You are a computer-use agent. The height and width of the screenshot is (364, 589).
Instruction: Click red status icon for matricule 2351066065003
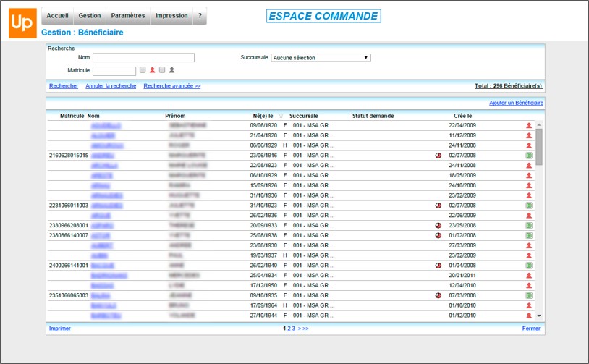tap(438, 296)
